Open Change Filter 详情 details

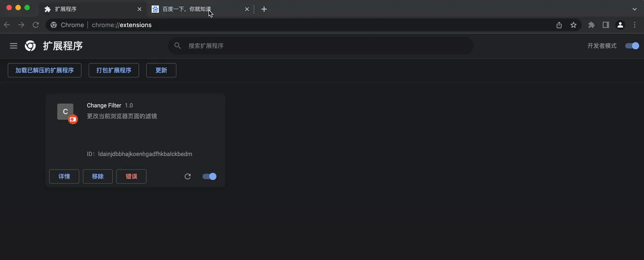pyautogui.click(x=64, y=176)
